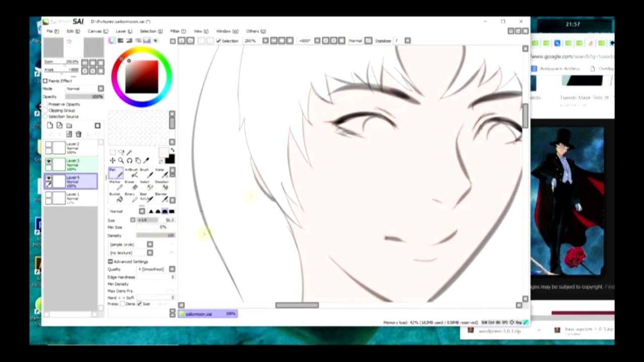Choose Selection Source radio option
This screenshot has height=362, width=644.
tap(45, 116)
